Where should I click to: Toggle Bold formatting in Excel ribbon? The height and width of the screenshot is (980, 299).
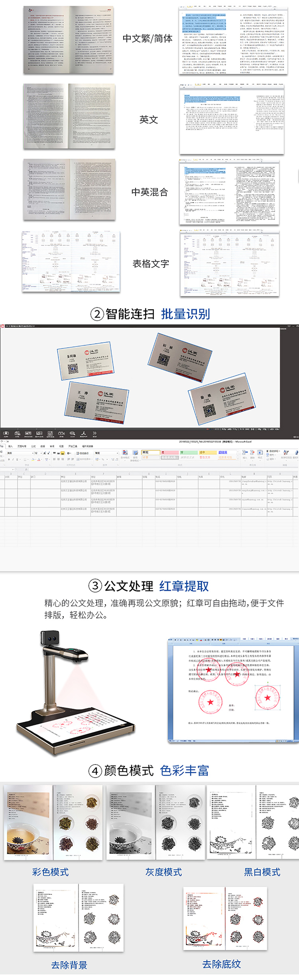pyautogui.click(x=8, y=460)
